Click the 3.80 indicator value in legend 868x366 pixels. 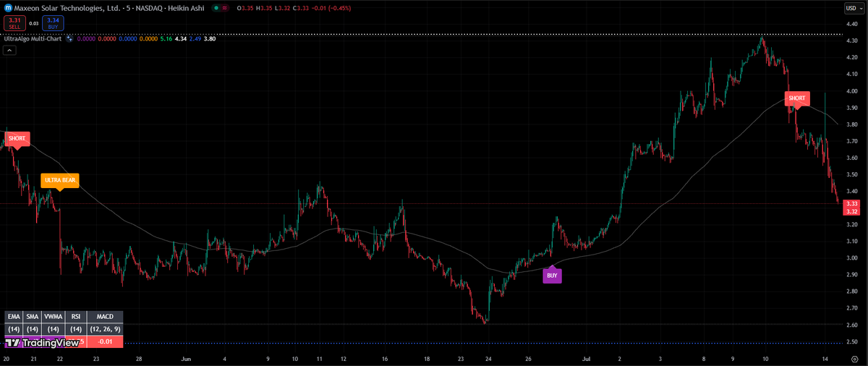(x=209, y=38)
